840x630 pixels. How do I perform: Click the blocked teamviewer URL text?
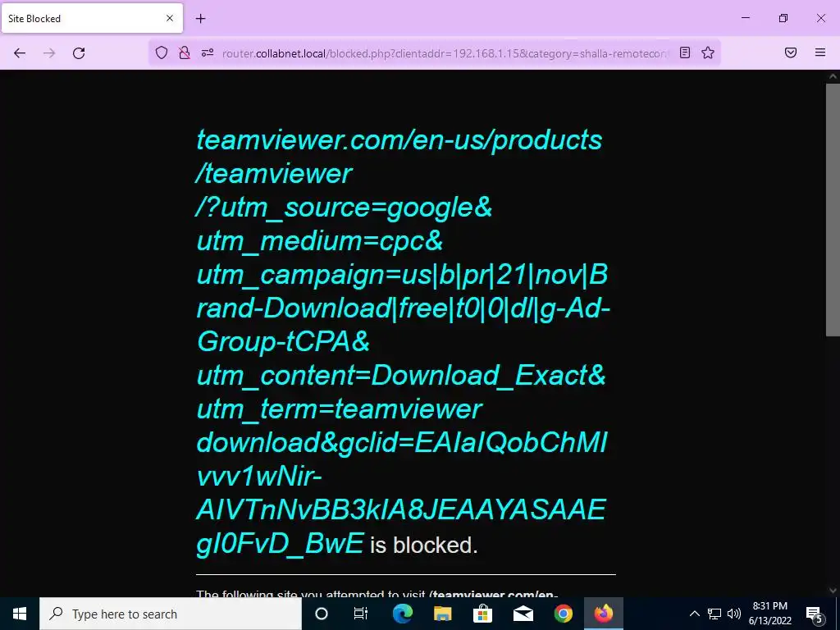coord(402,341)
